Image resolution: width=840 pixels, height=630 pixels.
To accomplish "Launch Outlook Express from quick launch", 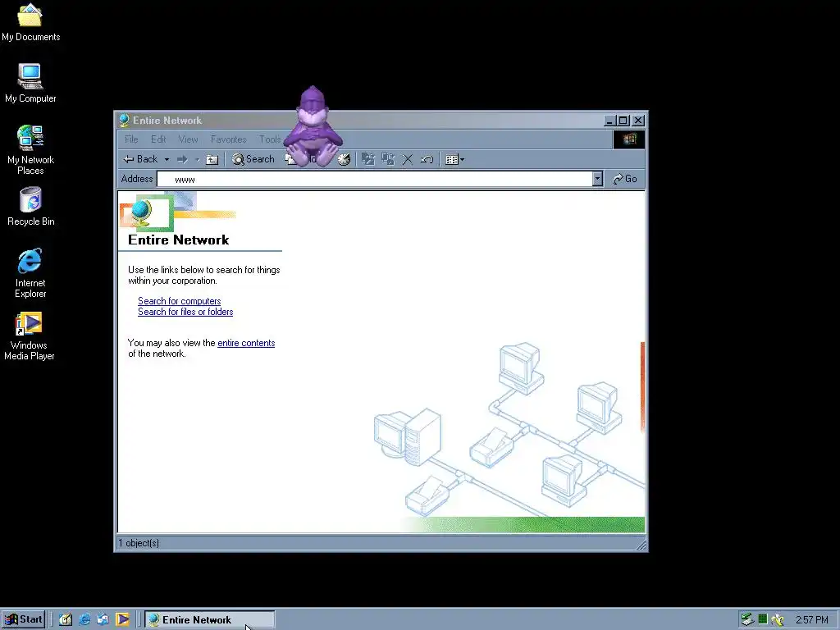I will 103,619.
